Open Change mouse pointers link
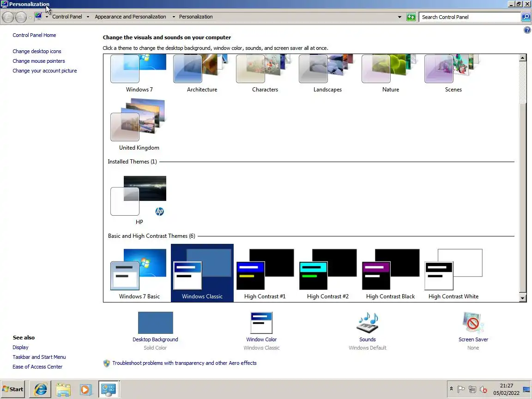The image size is (532, 399). tap(39, 61)
